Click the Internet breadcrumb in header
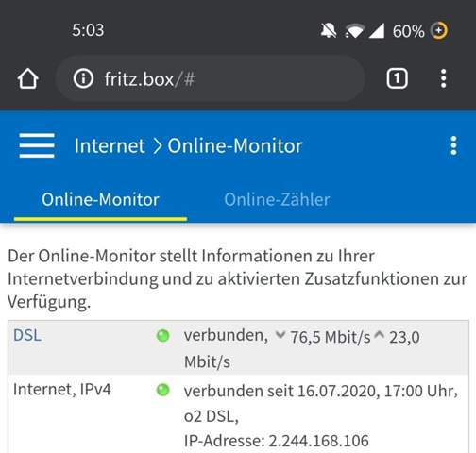476x453 pixels. [110, 146]
